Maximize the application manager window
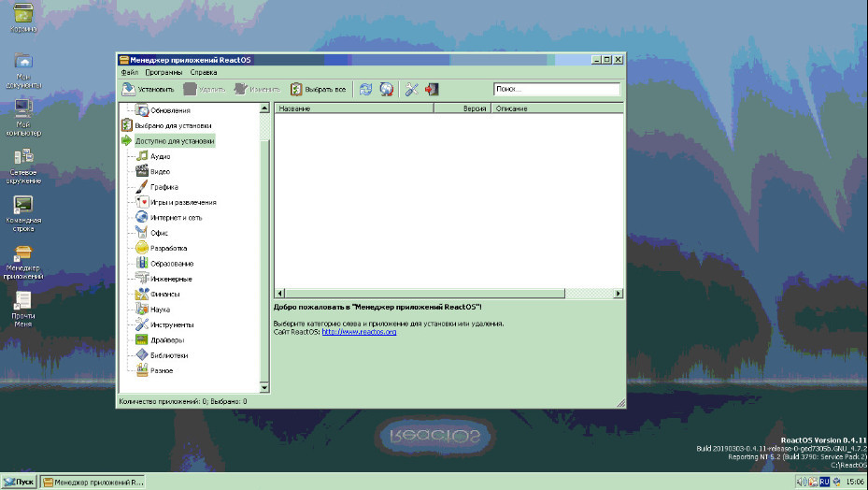Image resolution: width=868 pixels, height=490 pixels. [x=607, y=60]
